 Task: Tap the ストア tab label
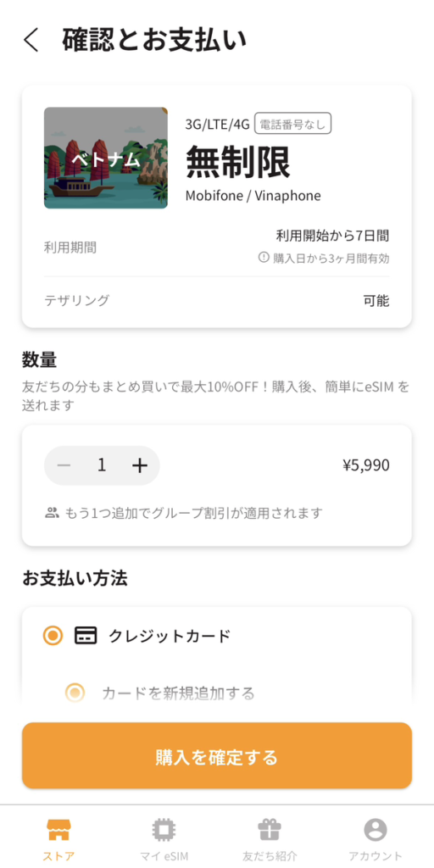(x=58, y=856)
